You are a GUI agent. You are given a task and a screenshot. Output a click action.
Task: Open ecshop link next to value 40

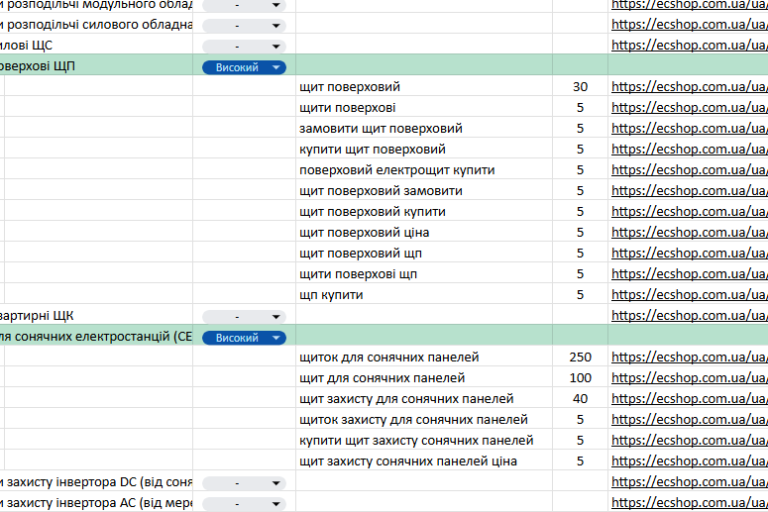click(689, 399)
